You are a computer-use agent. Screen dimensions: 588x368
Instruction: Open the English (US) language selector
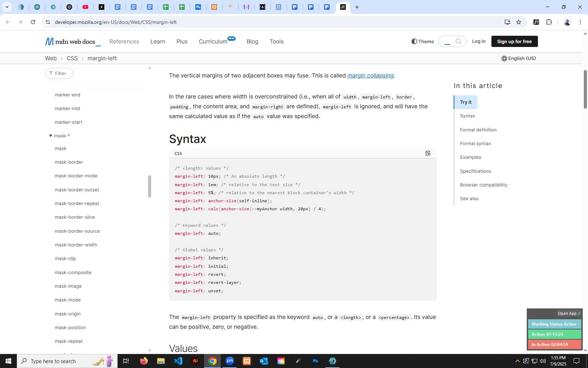[x=519, y=58]
